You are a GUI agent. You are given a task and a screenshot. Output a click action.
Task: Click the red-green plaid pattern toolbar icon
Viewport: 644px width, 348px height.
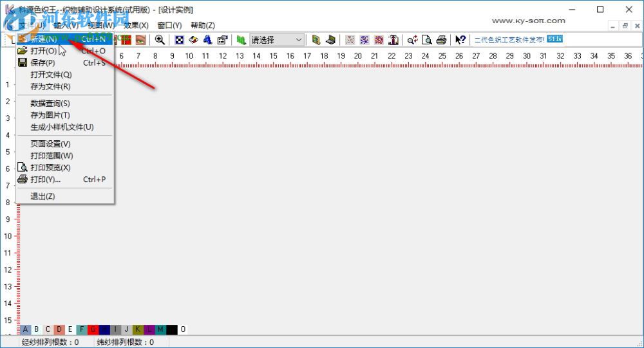click(126, 40)
